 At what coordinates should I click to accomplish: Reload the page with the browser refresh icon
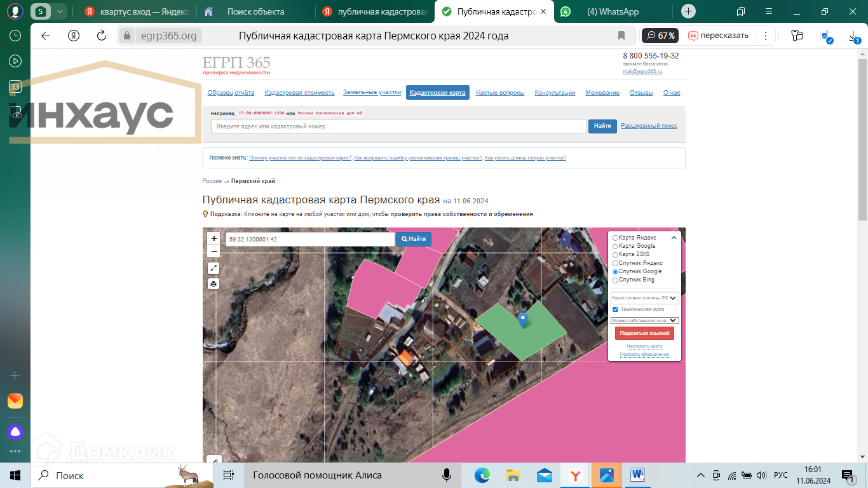tap(102, 36)
